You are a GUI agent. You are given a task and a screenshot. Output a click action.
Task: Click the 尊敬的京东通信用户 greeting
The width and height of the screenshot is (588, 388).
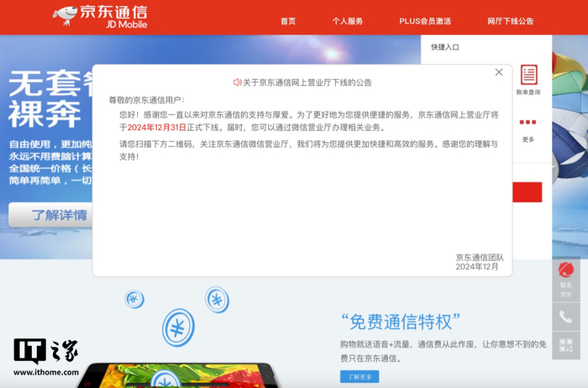(x=147, y=100)
